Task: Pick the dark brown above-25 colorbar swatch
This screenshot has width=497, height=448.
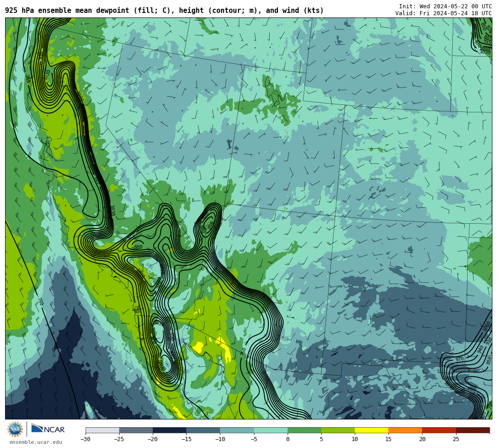Action: pos(473,430)
